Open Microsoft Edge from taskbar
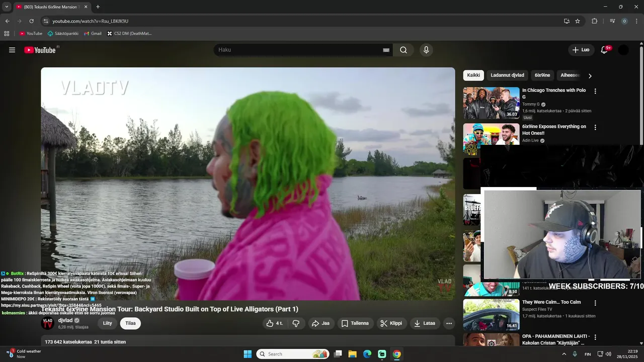This screenshot has width=644, height=362. tap(367, 354)
